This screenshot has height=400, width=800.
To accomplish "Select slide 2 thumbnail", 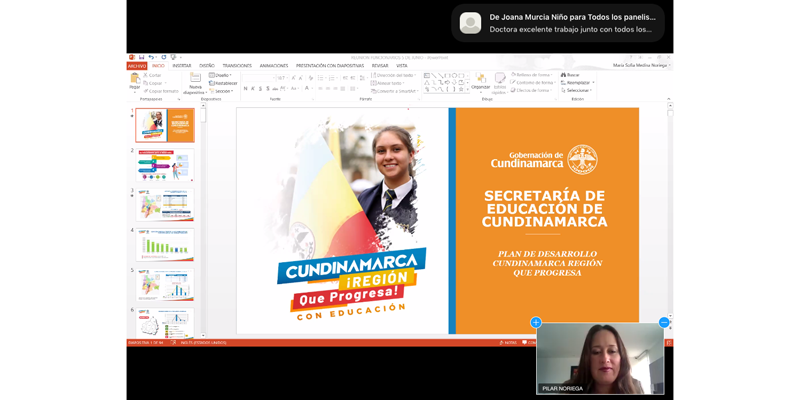I will 165,165.
